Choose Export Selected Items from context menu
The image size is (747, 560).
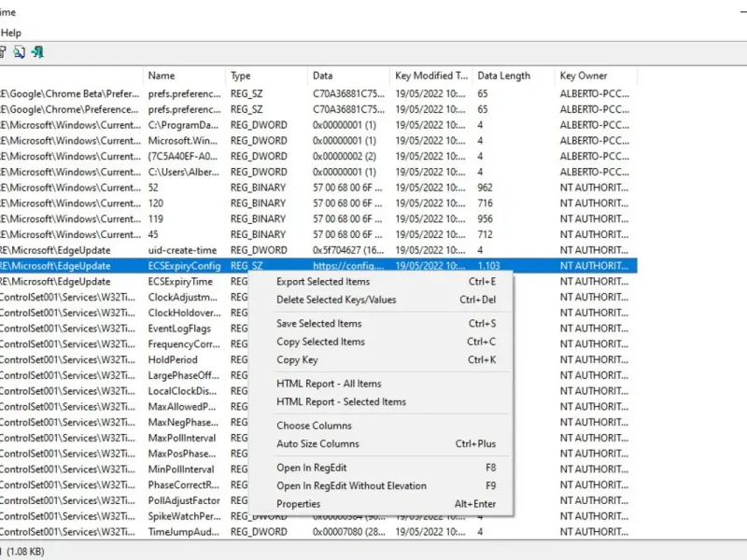point(381,282)
